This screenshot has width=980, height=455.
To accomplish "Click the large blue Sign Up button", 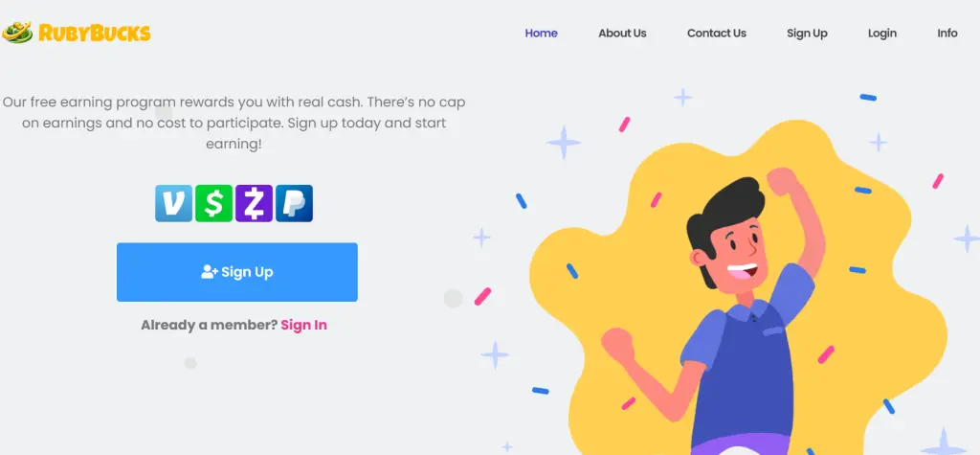I will click(237, 272).
